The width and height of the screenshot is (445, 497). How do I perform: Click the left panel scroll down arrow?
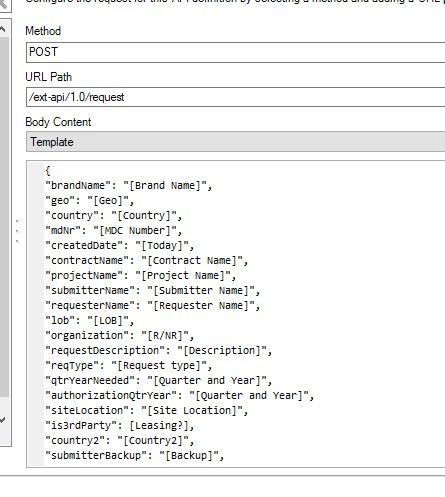(x=3, y=420)
